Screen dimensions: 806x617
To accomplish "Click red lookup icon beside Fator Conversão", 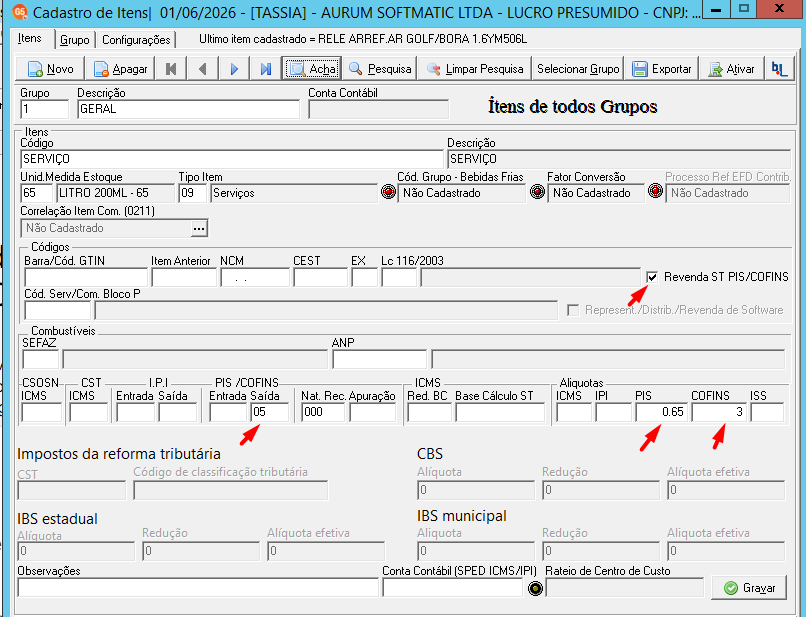I will click(x=537, y=192).
